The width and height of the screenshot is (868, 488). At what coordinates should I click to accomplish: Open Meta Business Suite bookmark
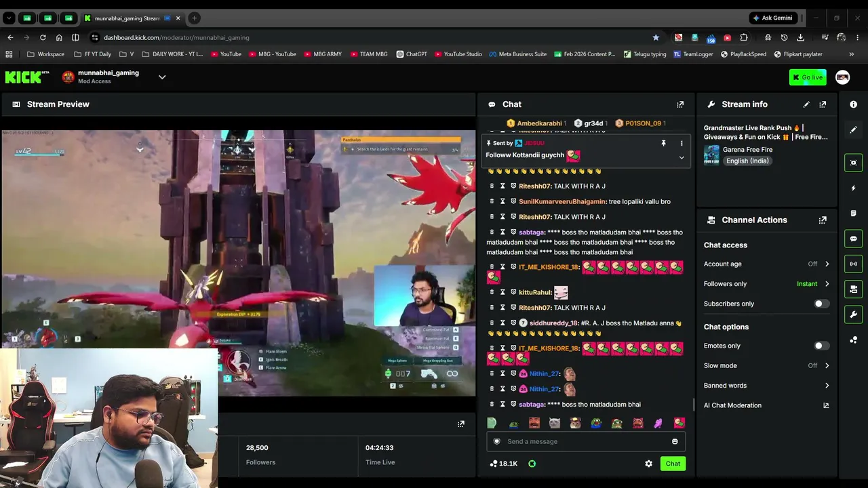point(518,54)
